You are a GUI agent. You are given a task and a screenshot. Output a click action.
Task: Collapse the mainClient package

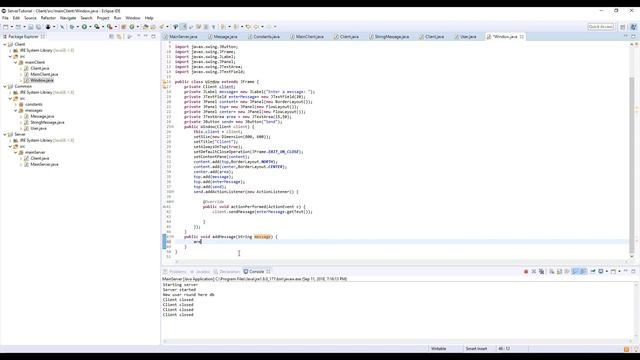(x=16, y=62)
